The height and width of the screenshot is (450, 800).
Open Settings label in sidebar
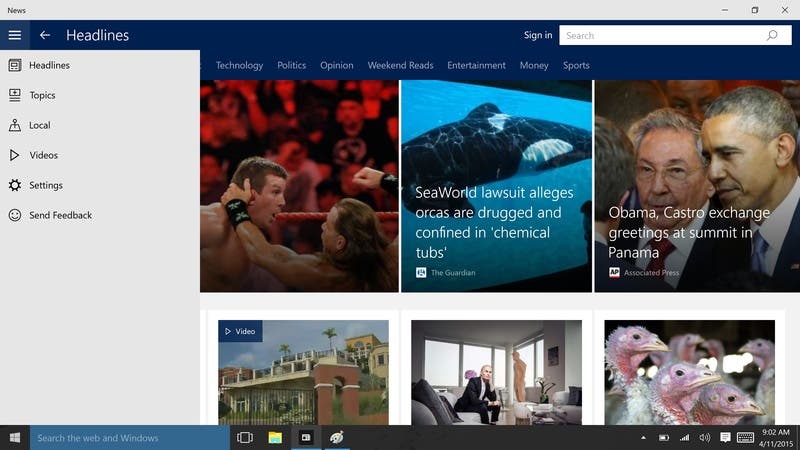(46, 185)
